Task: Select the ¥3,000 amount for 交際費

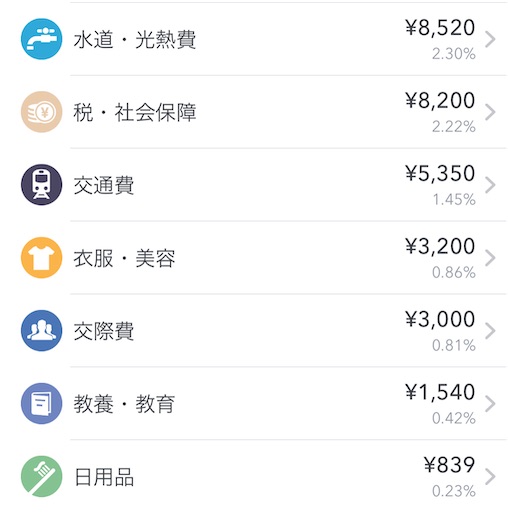Action: (x=440, y=319)
